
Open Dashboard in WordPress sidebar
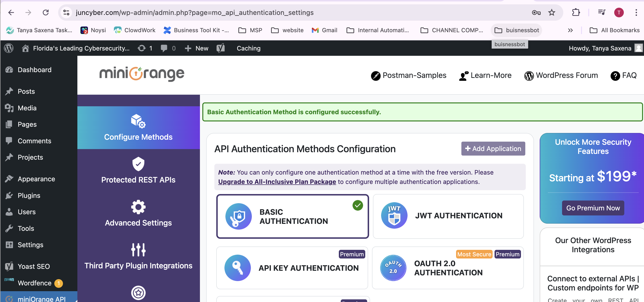click(35, 70)
